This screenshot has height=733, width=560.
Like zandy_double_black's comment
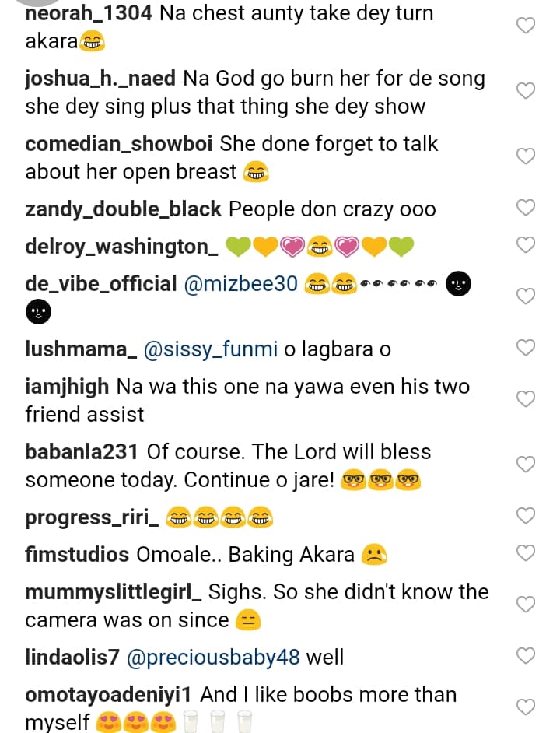tap(527, 208)
